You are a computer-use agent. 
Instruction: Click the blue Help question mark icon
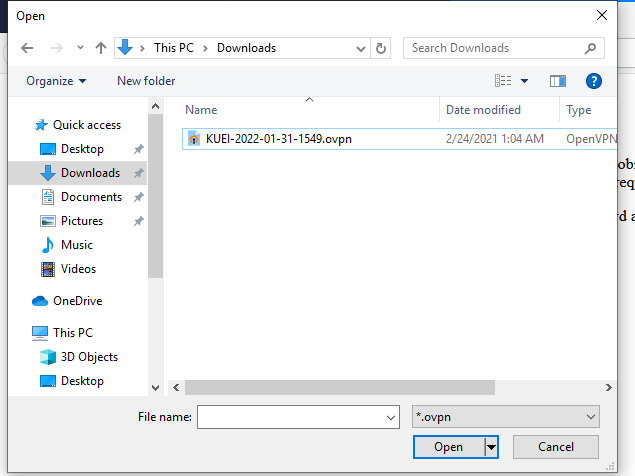[593, 81]
